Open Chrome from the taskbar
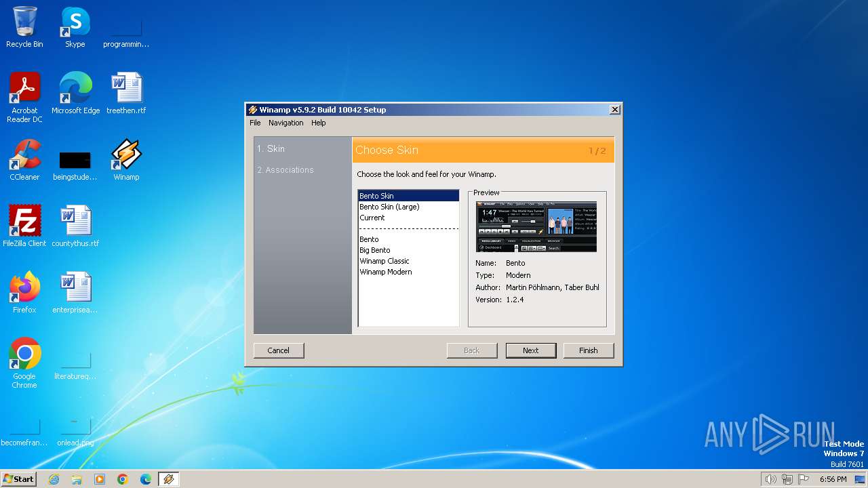Image resolution: width=868 pixels, height=488 pixels. click(x=123, y=479)
